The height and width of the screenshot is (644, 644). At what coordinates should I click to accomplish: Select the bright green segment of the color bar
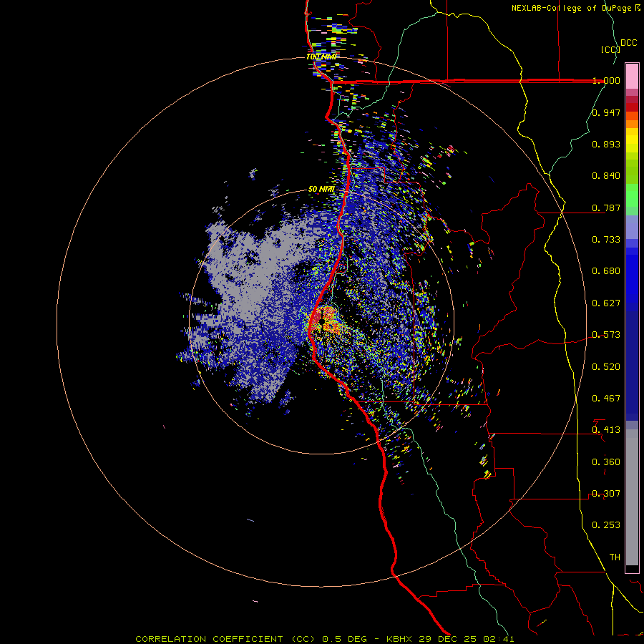pyautogui.click(x=632, y=195)
